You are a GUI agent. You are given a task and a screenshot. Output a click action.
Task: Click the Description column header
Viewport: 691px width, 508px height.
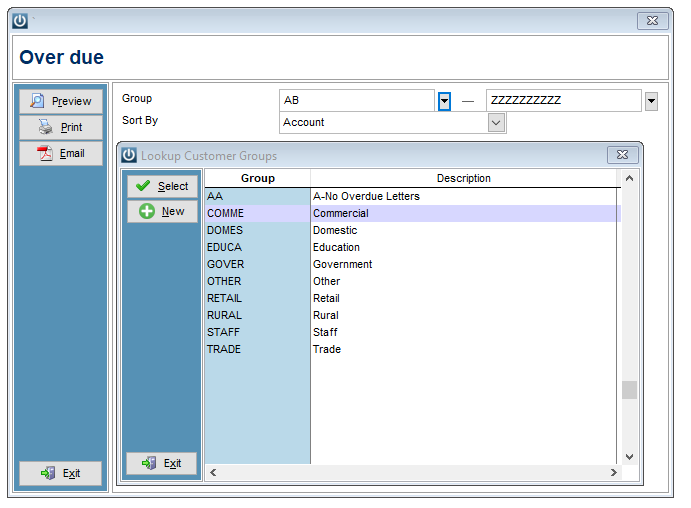click(x=464, y=178)
